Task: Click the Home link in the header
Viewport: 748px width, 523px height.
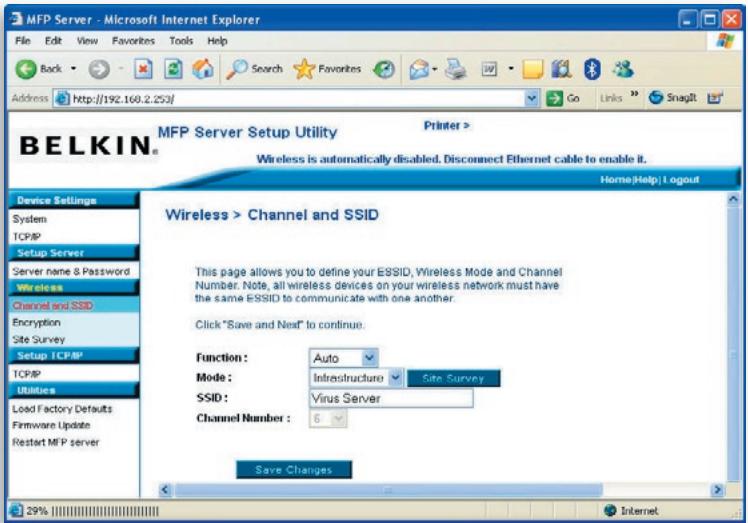Action: click(615, 180)
